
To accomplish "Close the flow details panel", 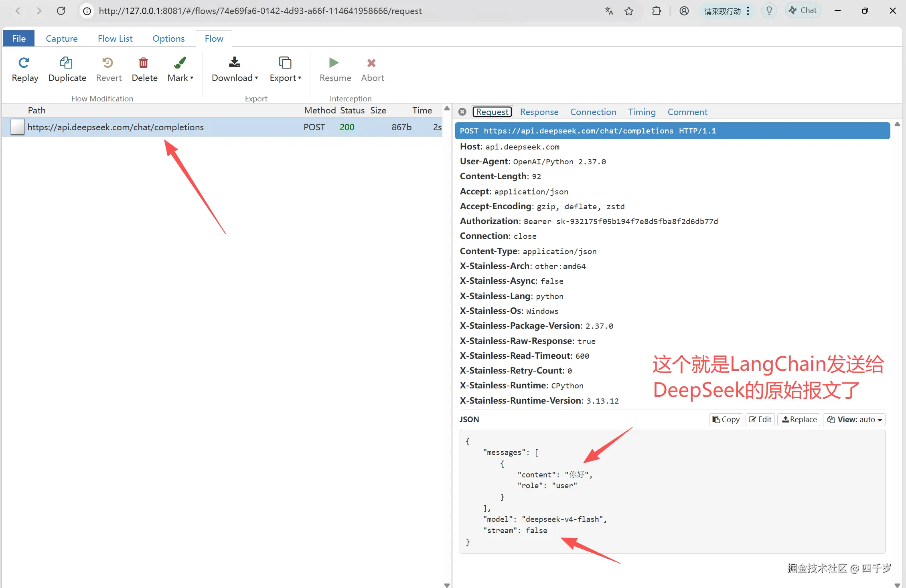I will click(x=462, y=112).
